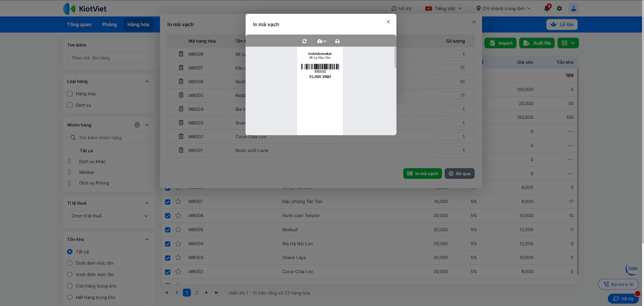
Task: Go to the first page
Action: [x=167, y=293]
